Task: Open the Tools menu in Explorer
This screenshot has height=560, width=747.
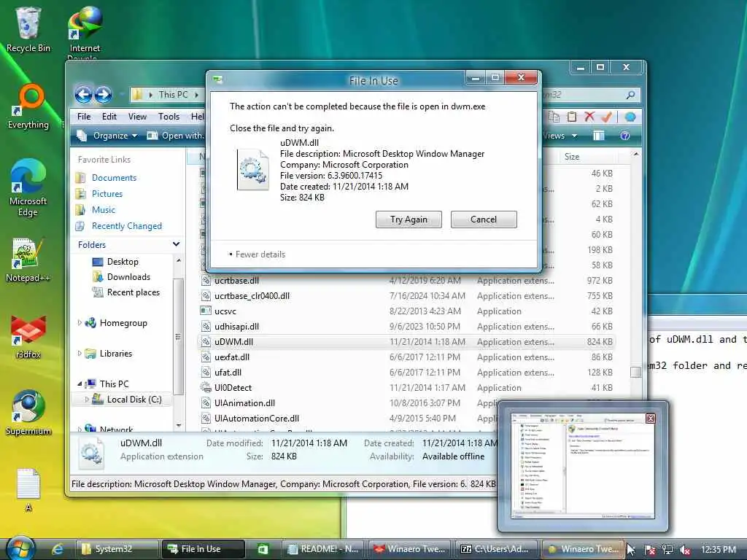Action: 169,116
